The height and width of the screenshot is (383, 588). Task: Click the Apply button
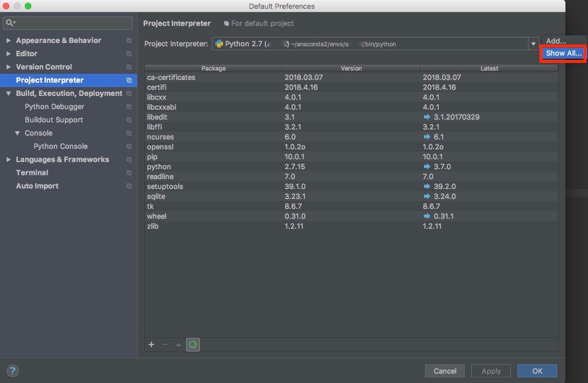(x=491, y=371)
